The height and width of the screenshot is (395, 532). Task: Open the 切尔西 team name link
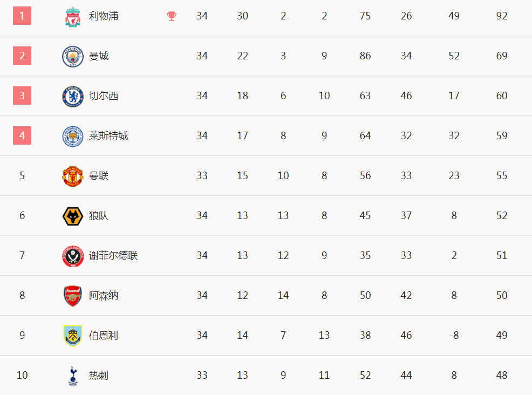(x=104, y=96)
